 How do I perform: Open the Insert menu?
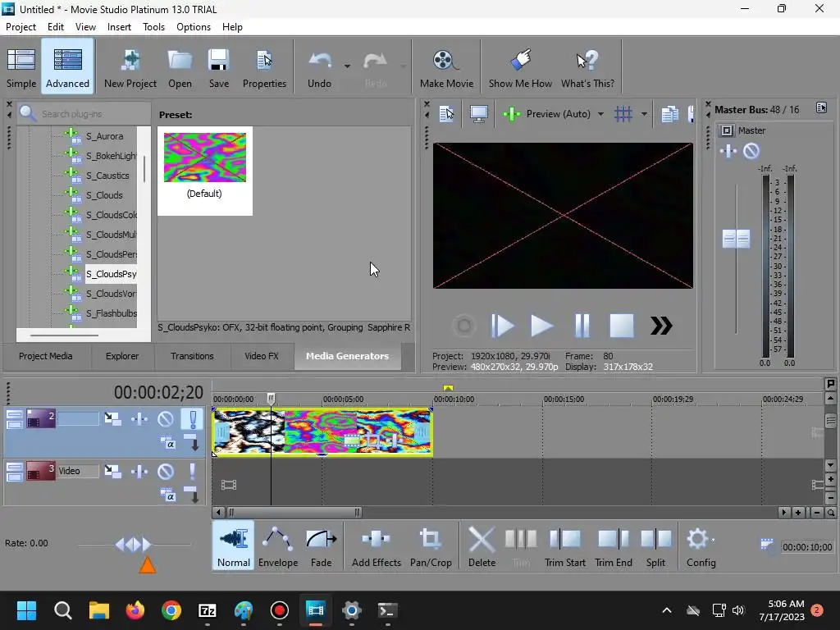pos(119,27)
